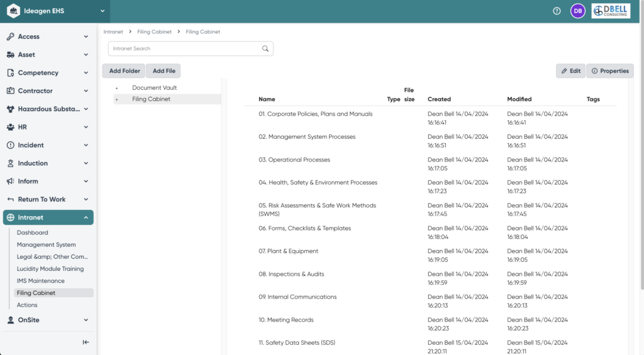Expand the OnSite menu chevron
This screenshot has height=355, width=644.
(x=86, y=320)
